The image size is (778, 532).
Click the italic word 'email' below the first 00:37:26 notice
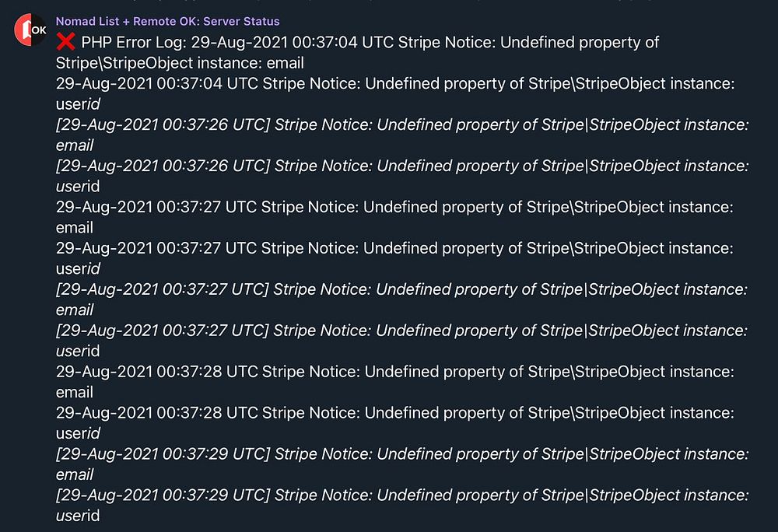click(x=75, y=145)
